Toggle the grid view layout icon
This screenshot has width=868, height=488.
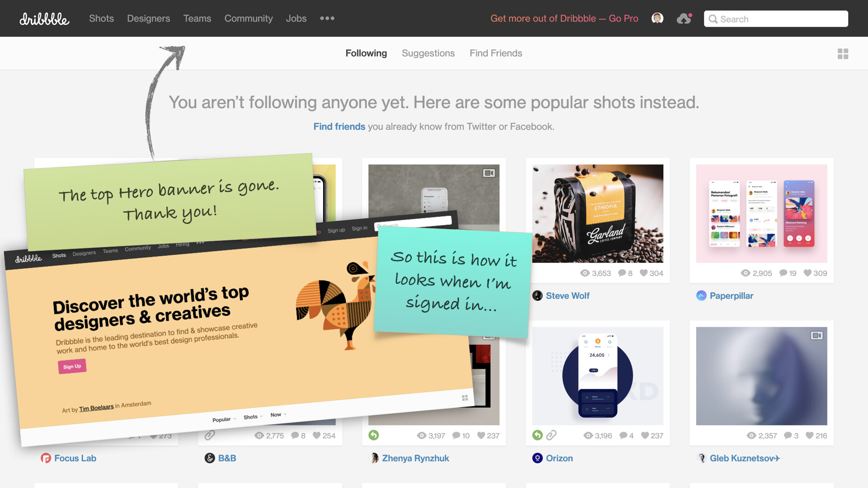[x=843, y=54]
